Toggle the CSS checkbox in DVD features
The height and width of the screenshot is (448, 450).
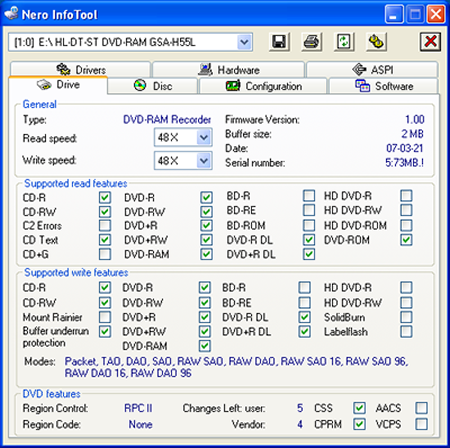[x=359, y=408]
